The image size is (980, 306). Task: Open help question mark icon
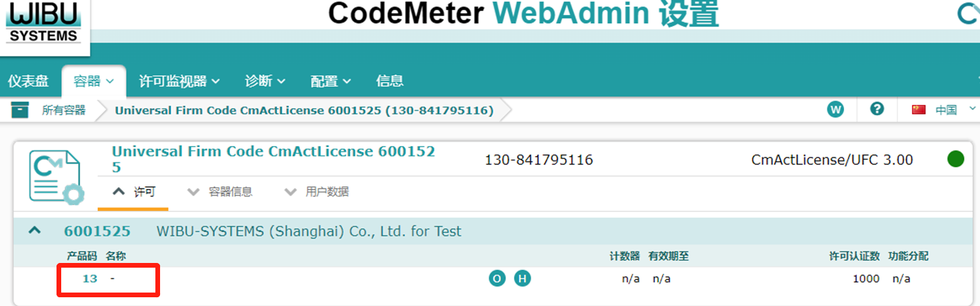(876, 109)
